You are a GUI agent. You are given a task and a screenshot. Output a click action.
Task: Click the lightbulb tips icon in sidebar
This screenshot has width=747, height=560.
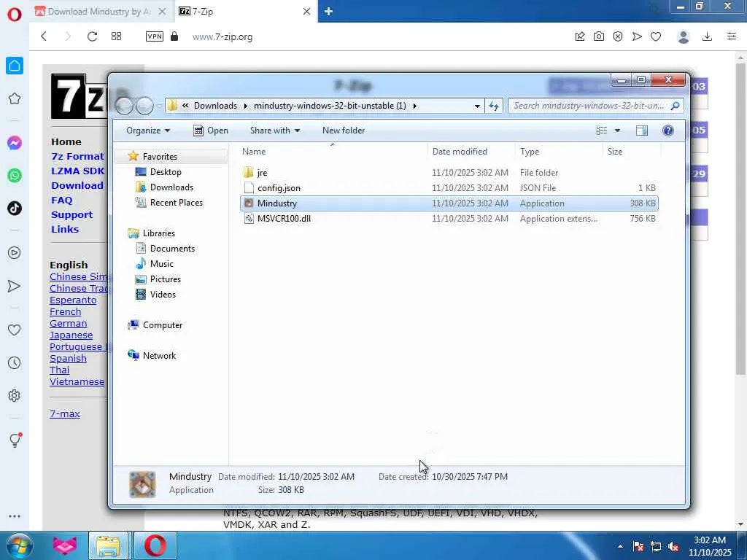15,440
